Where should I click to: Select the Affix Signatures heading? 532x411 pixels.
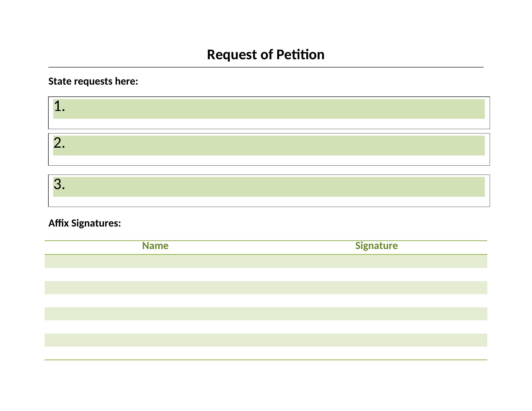(85, 223)
